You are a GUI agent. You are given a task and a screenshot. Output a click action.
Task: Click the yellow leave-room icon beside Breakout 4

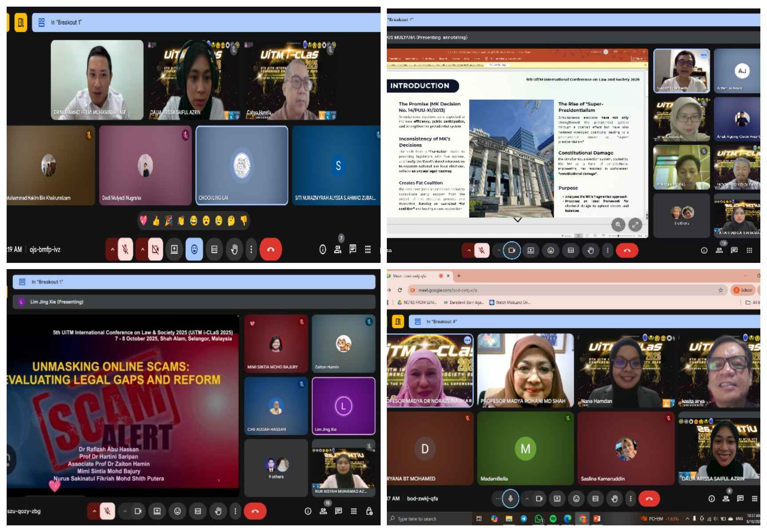click(x=397, y=321)
